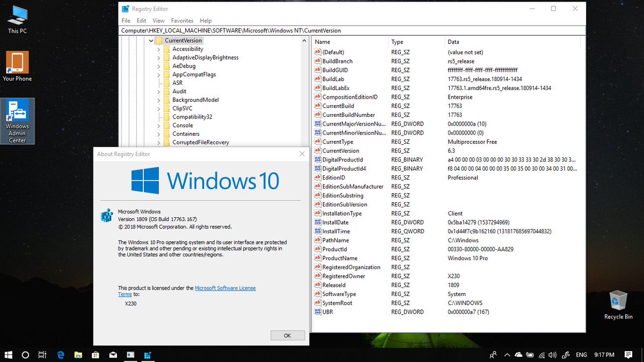Image resolution: width=644 pixels, height=362 pixels.
Task: Collapse the CurrentVersion tree node
Action: [151, 40]
